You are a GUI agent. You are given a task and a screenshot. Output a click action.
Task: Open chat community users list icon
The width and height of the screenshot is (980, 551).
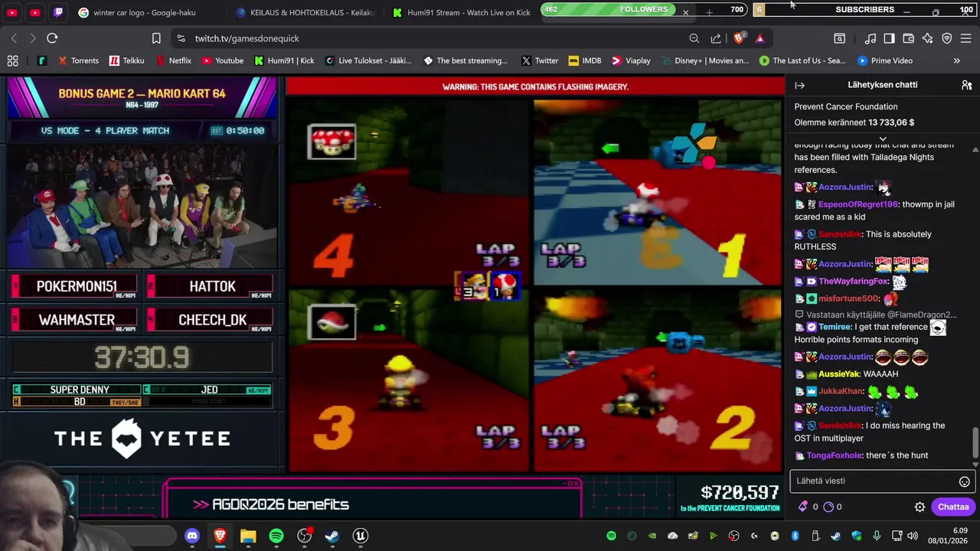pyautogui.click(x=966, y=85)
